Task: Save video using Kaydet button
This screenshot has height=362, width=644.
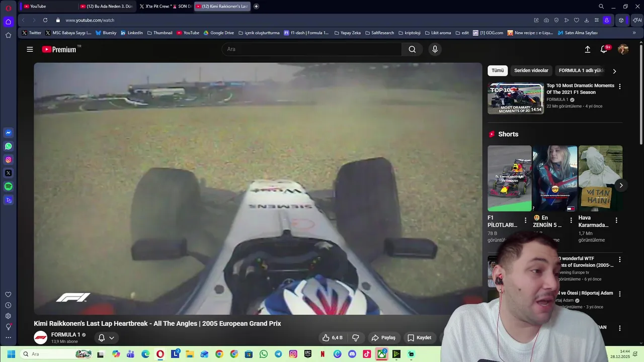Action: pyautogui.click(x=420, y=338)
